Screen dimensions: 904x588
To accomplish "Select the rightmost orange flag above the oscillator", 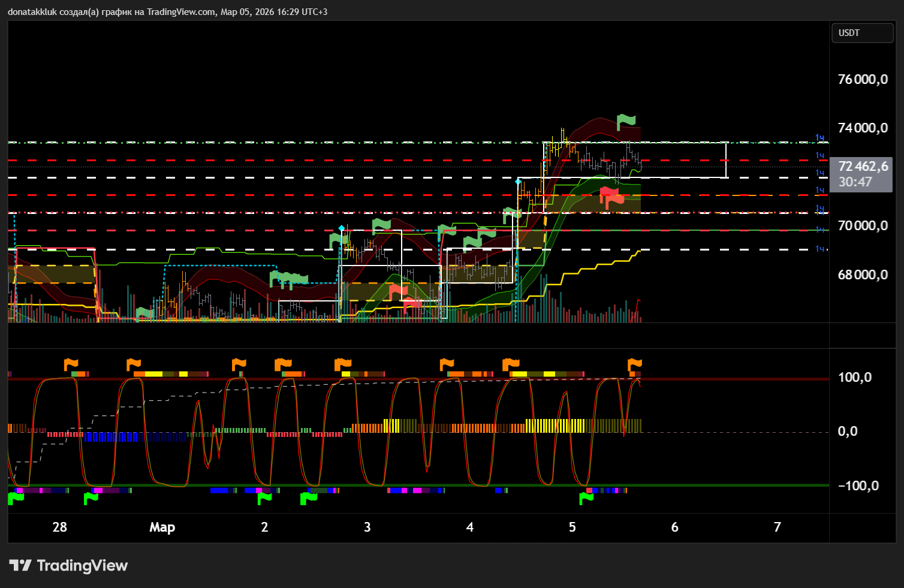I will pyautogui.click(x=634, y=364).
